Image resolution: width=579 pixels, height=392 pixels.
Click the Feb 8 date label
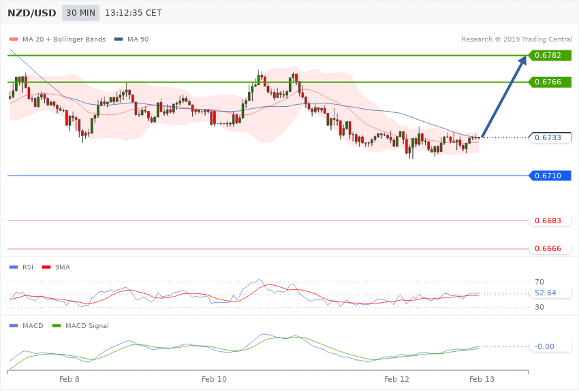tap(69, 379)
